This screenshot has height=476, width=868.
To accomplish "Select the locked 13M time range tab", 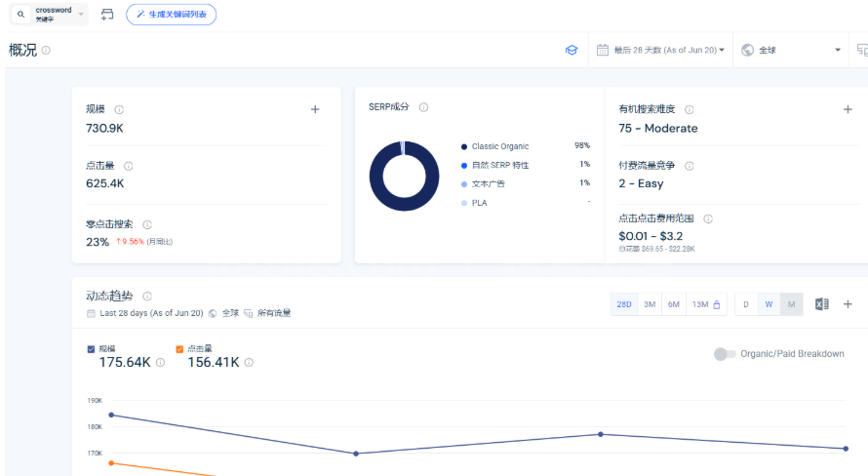I will point(706,304).
